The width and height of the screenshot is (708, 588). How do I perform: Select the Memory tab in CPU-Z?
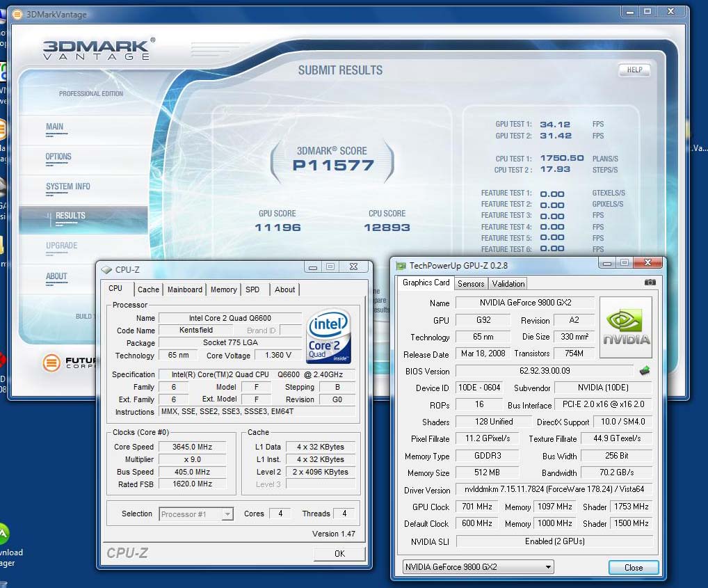(x=223, y=289)
